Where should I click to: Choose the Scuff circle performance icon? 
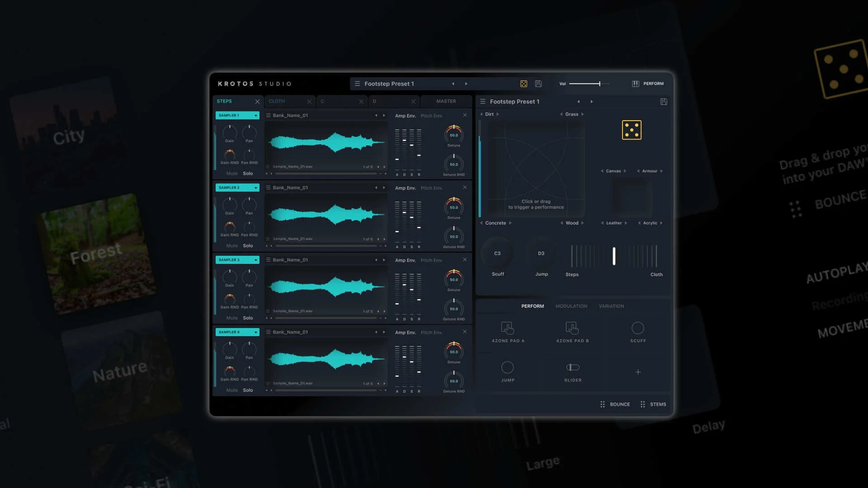click(x=637, y=328)
